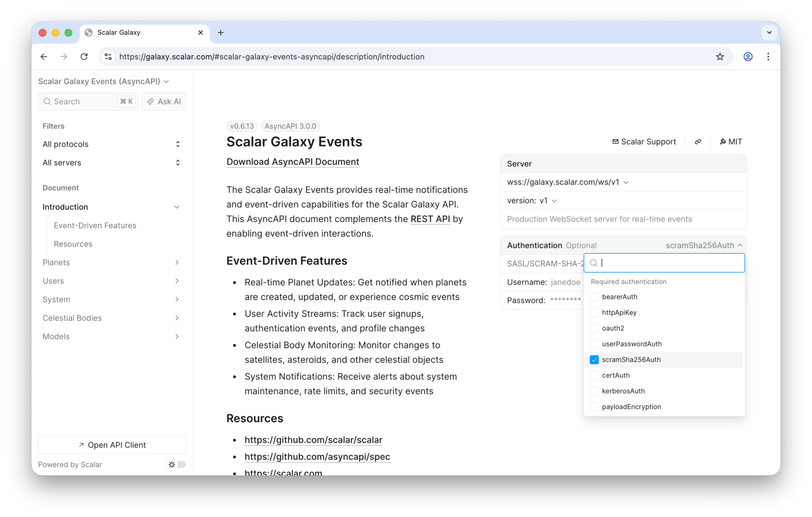The height and width of the screenshot is (517, 812).
Task: Select Introduction in the sidebar
Action: pyautogui.click(x=65, y=207)
